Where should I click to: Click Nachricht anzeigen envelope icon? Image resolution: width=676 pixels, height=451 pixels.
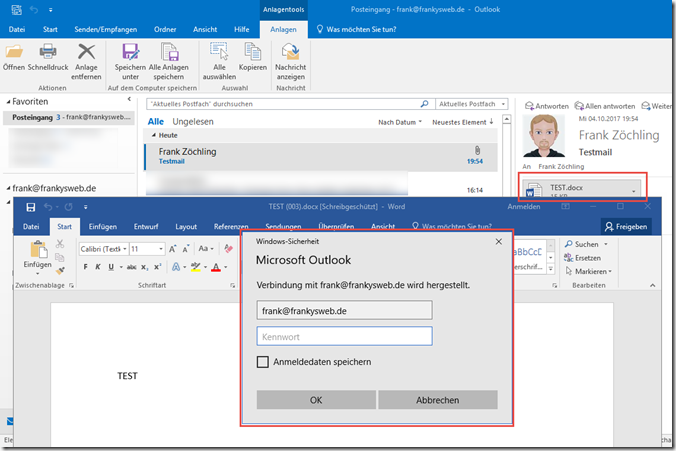point(291,51)
